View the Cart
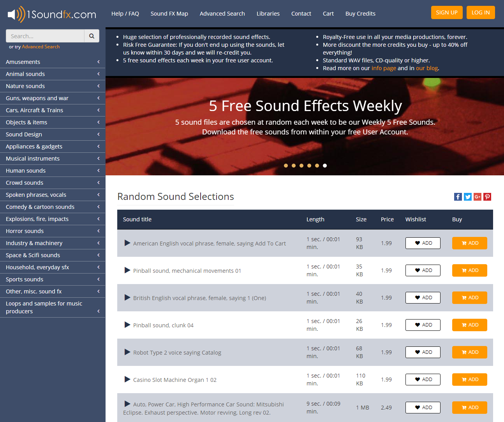This screenshot has height=422, width=504. (x=328, y=14)
